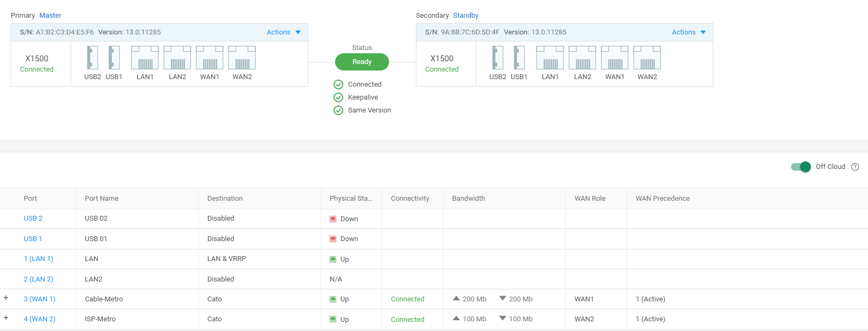Open the 1 (LAN 1) port link
This screenshot has width=868, height=331.
tap(38, 259)
